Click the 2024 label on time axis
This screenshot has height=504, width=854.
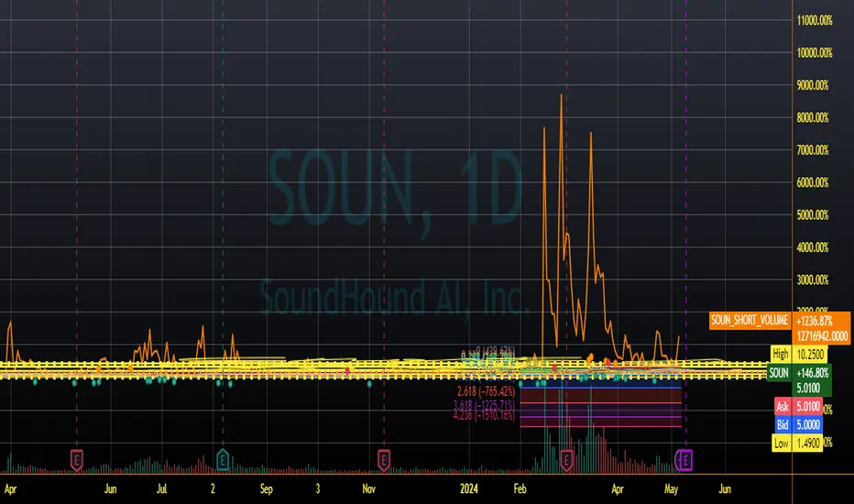pyautogui.click(x=468, y=488)
